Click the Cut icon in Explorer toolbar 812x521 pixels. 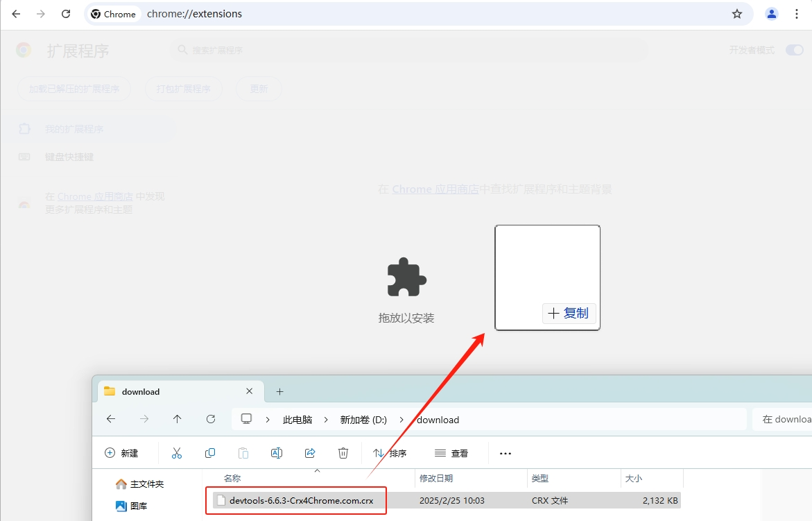pyautogui.click(x=177, y=452)
